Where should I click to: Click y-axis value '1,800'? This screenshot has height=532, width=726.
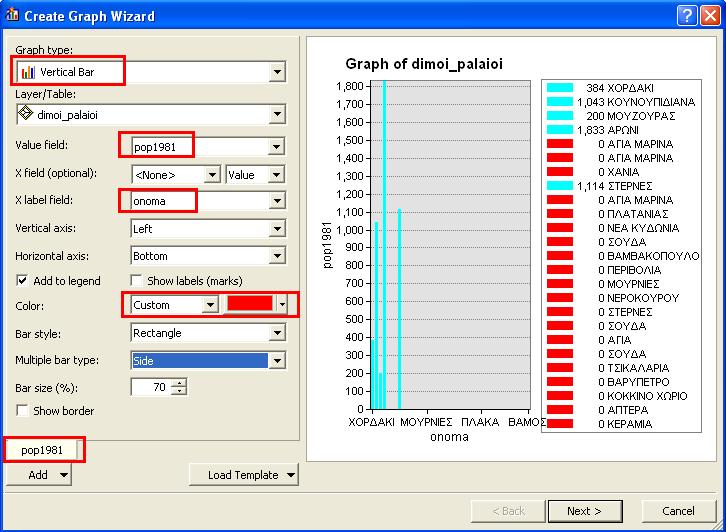tap(350, 86)
